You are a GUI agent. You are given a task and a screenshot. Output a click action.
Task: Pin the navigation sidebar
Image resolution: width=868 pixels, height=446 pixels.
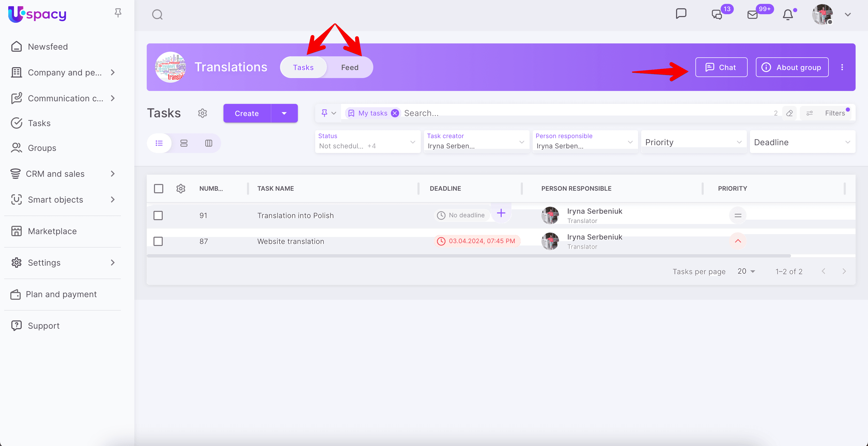(x=118, y=12)
